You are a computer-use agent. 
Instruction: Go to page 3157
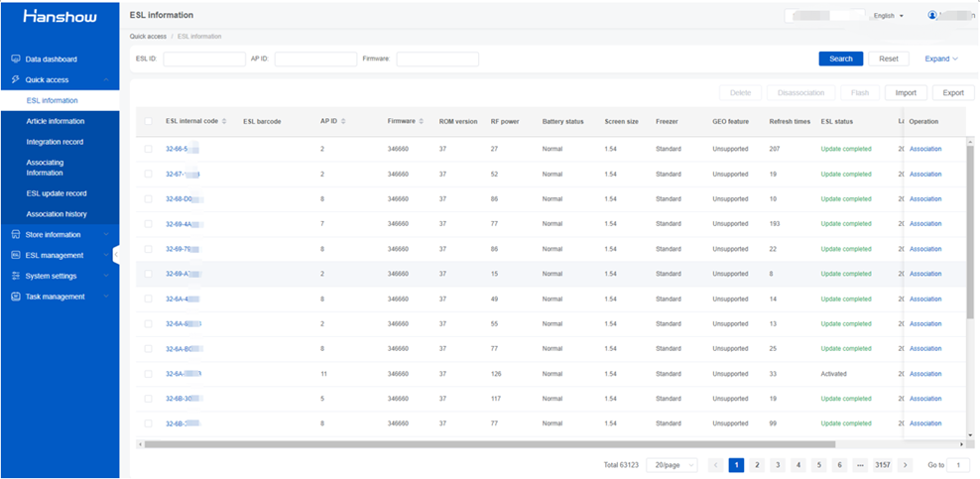click(883, 465)
